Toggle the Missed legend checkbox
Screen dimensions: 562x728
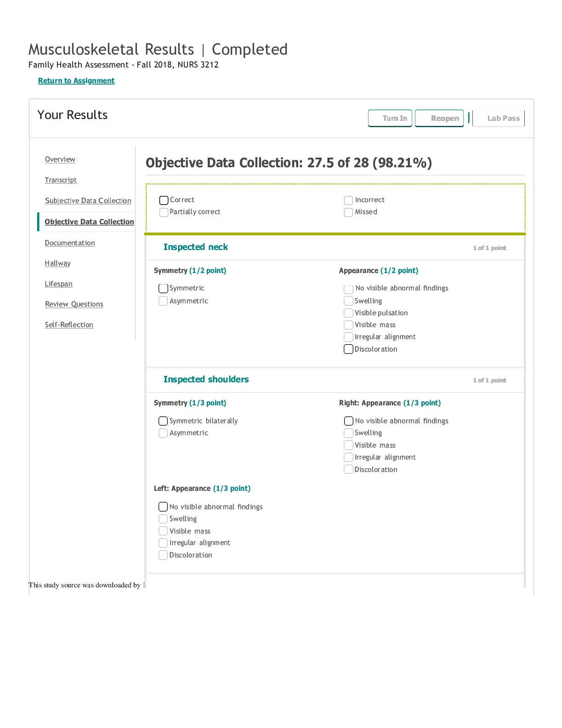[x=348, y=212]
